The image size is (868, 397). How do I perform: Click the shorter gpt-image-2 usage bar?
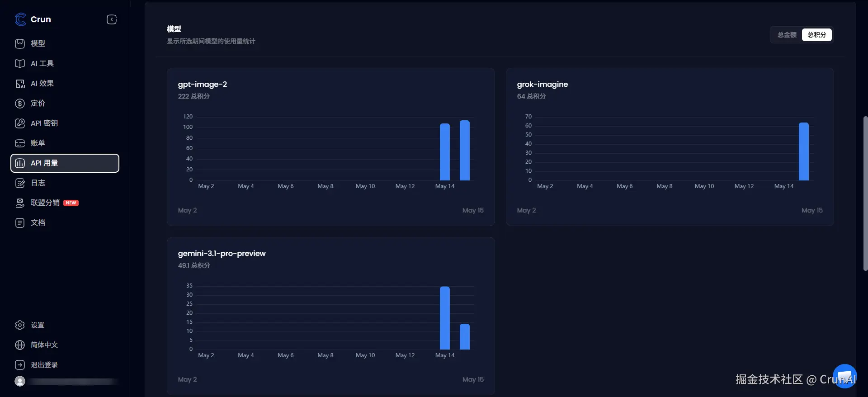pyautogui.click(x=445, y=152)
